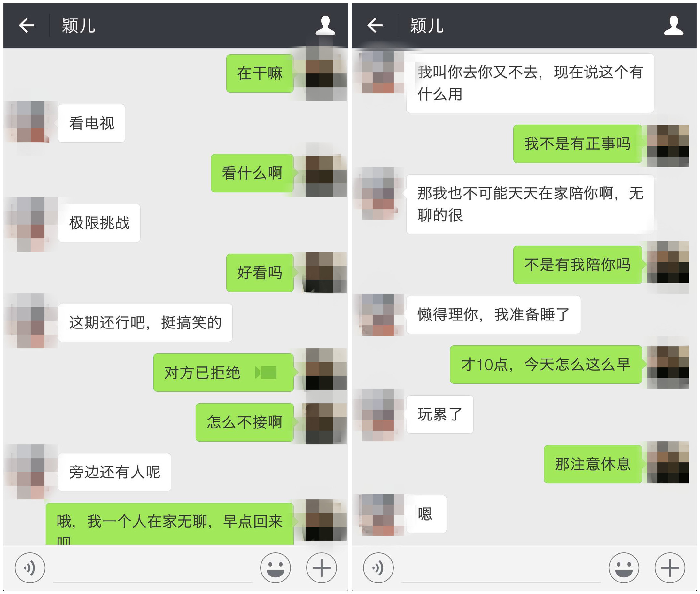700x594 pixels.
Task: Open emoji picker in left chat
Action: [x=275, y=568]
